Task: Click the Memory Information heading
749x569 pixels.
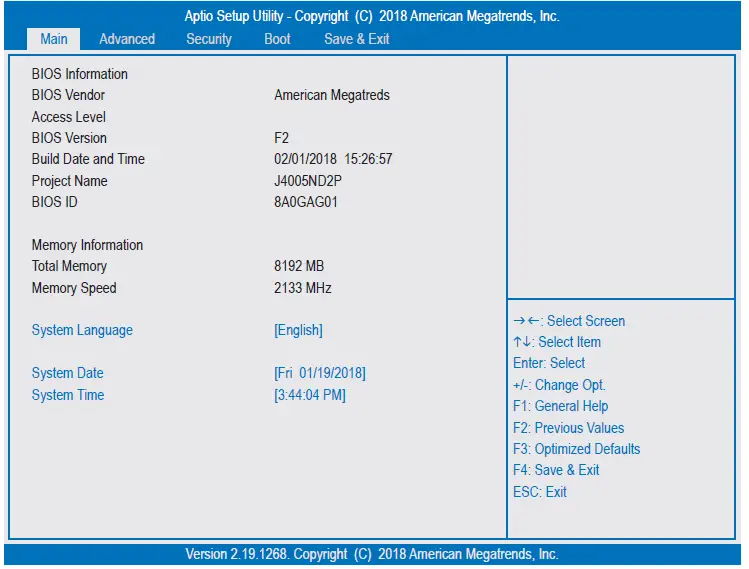Action: pyautogui.click(x=87, y=245)
